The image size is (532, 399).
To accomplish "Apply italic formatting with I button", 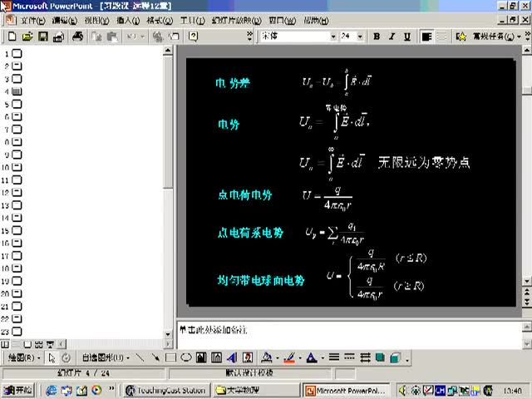I will tap(392, 37).
